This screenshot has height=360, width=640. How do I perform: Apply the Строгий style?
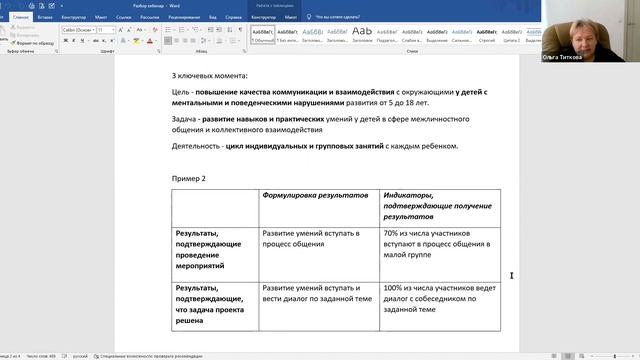click(487, 35)
